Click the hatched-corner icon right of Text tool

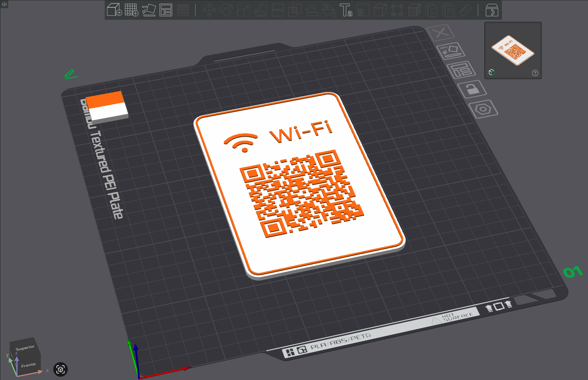(x=363, y=10)
